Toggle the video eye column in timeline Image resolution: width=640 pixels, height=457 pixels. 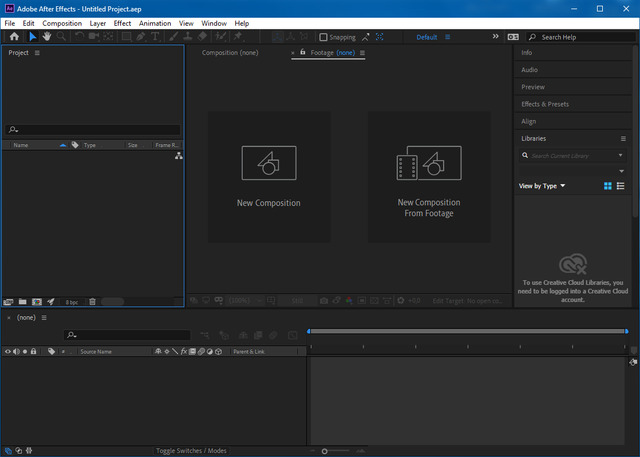[x=8, y=352]
